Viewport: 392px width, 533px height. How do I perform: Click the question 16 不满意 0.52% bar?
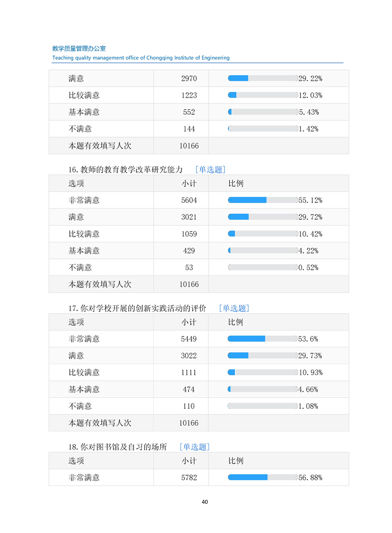point(262,267)
